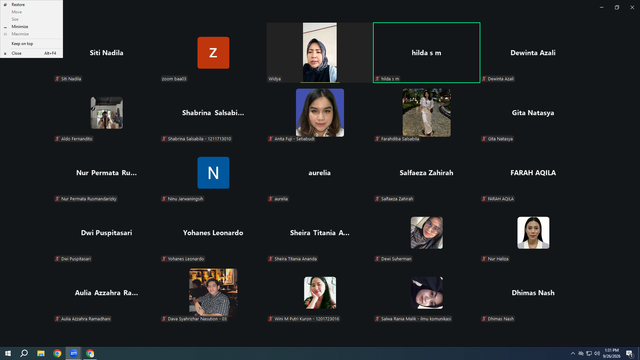Click muted mic icon beside Siti Nadila label

[57, 79]
